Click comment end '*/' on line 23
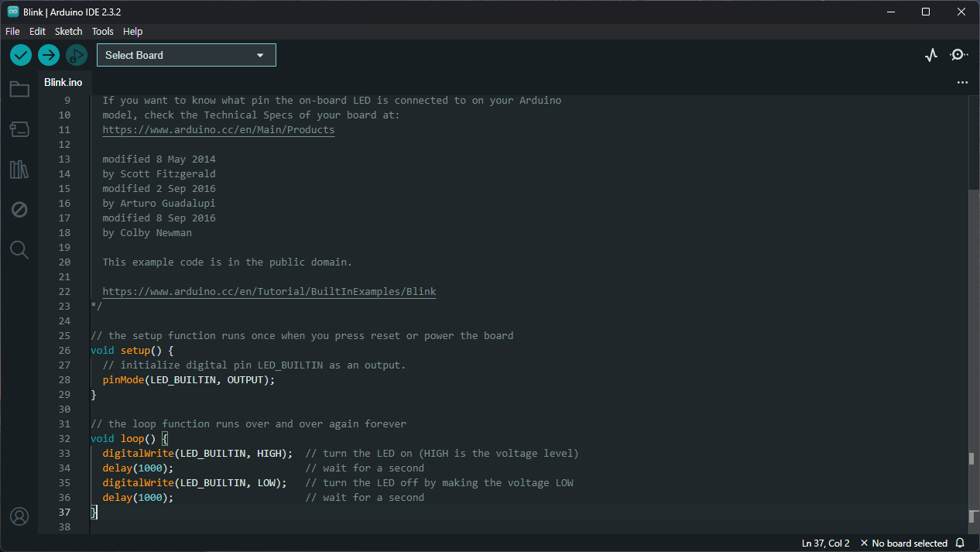This screenshot has height=552, width=980. tap(96, 307)
